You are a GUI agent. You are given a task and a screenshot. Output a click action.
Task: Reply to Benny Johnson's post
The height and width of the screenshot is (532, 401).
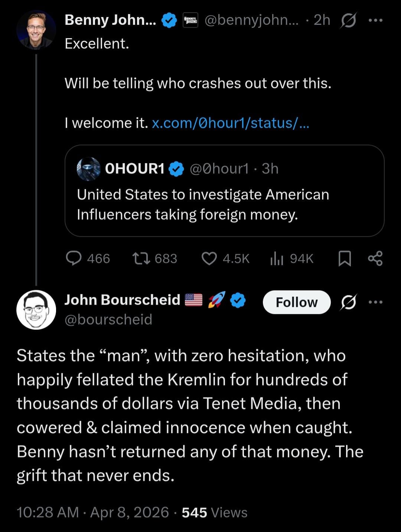pos(74,258)
